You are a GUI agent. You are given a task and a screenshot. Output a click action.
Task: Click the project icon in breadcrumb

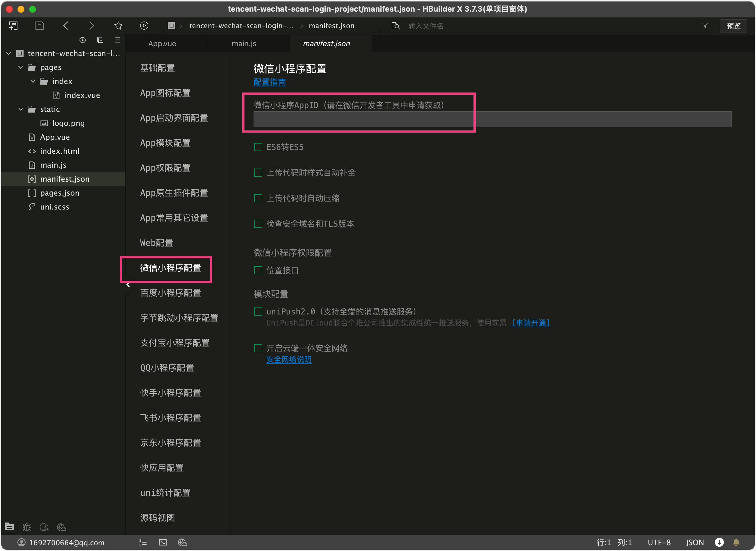coord(171,26)
